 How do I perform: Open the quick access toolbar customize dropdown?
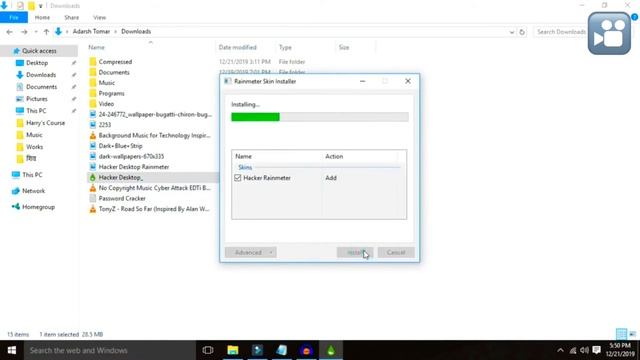[40, 6]
